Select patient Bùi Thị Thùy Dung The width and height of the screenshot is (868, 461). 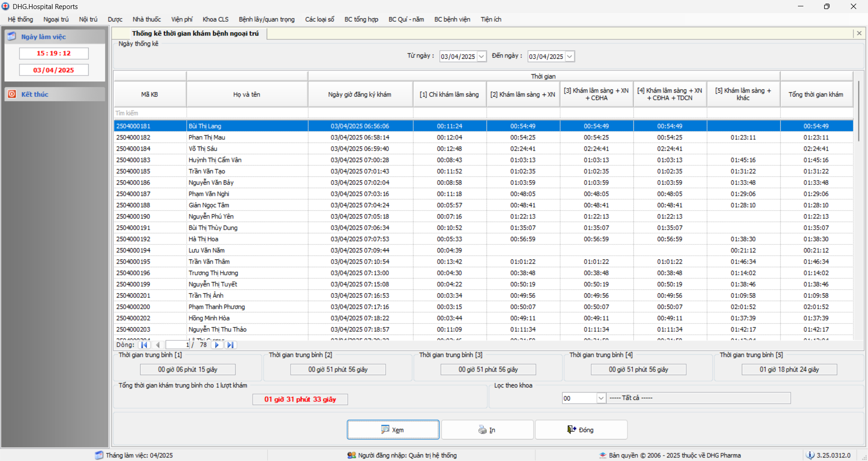[x=483, y=228]
